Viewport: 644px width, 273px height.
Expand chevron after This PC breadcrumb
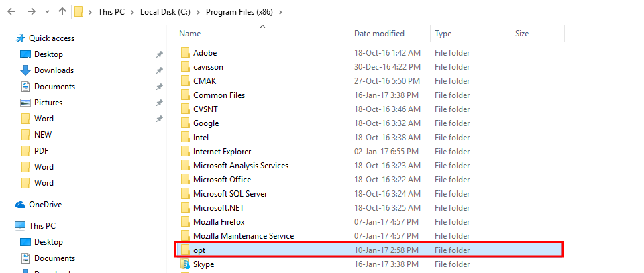pyautogui.click(x=132, y=12)
